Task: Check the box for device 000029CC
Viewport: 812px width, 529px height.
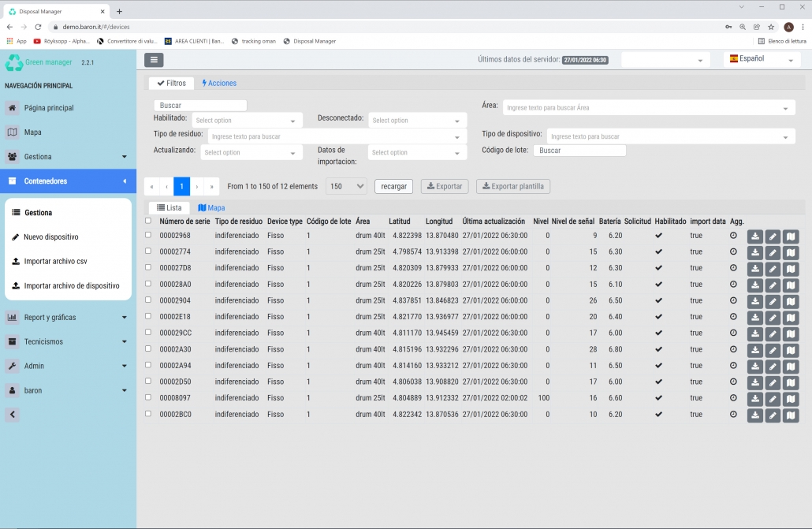Action: coord(148,332)
